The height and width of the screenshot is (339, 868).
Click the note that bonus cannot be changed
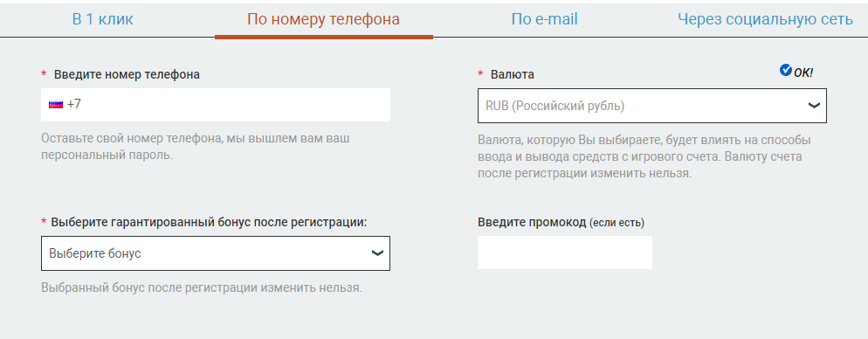pyautogui.click(x=202, y=288)
